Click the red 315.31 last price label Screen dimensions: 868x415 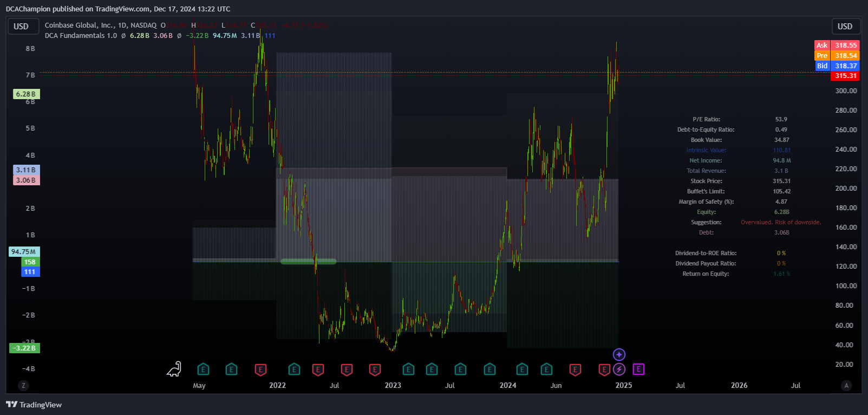pos(845,76)
